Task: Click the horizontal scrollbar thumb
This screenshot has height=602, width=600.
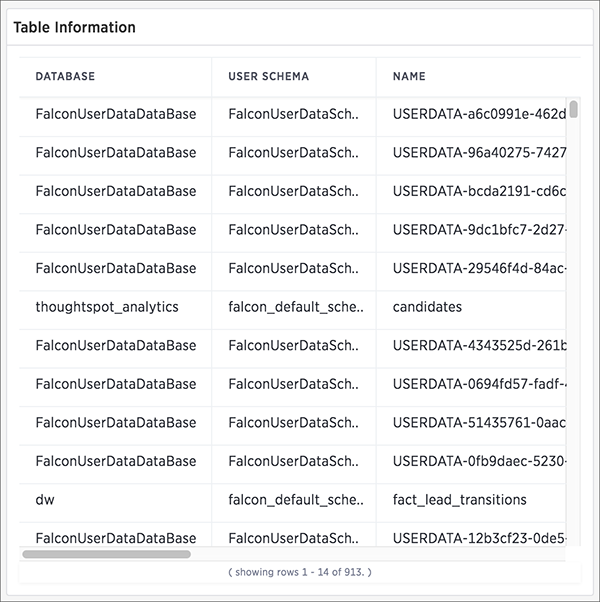Action: [x=106, y=554]
